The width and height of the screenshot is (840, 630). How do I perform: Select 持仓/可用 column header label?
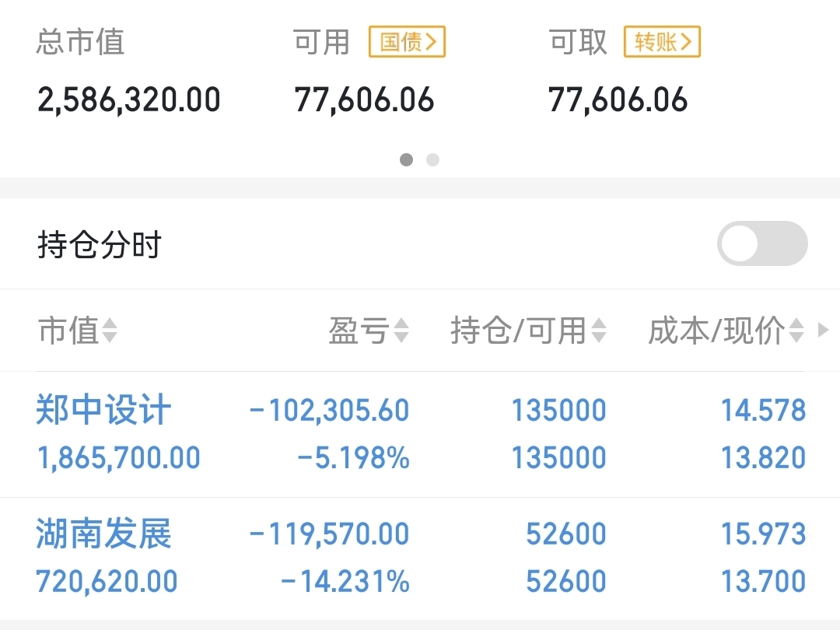point(519,330)
